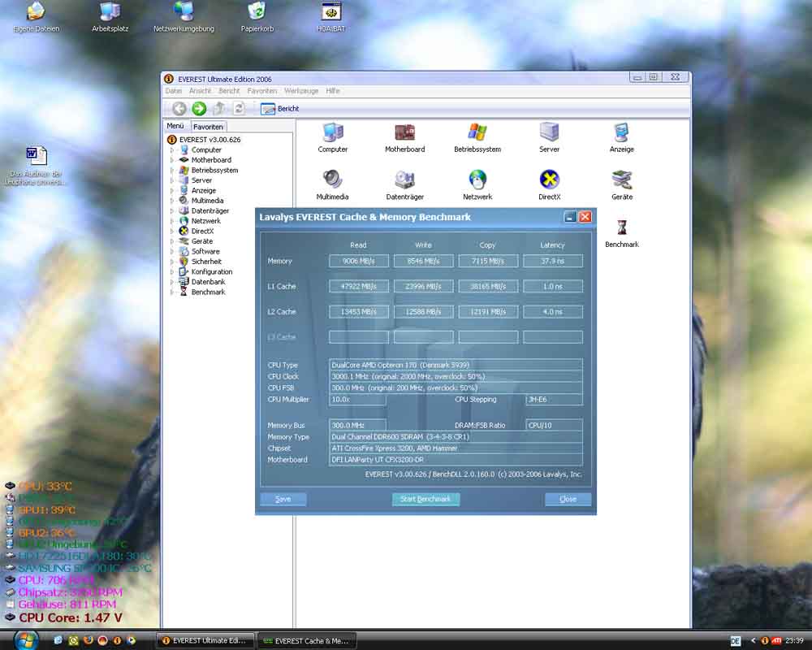The image size is (812, 650).
Task: Open the Hilfe menu
Action: click(x=333, y=91)
